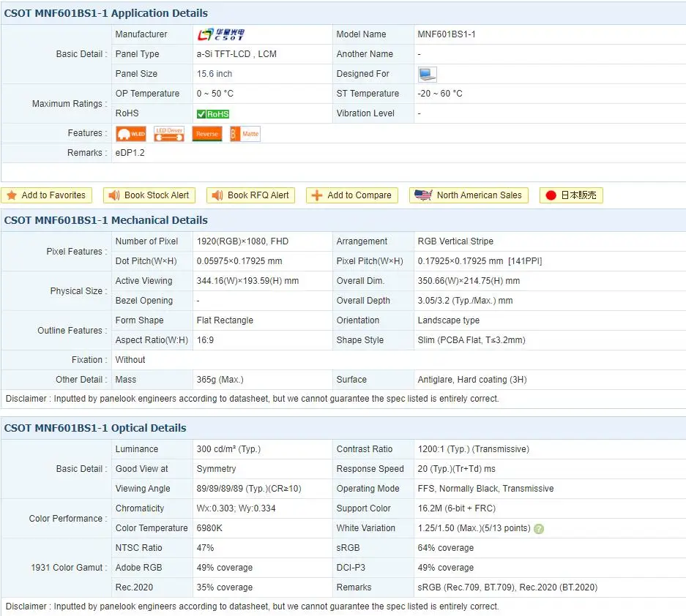Click the mass value 365g (Max.)
Screen dimensions: 686x616
coord(220,380)
